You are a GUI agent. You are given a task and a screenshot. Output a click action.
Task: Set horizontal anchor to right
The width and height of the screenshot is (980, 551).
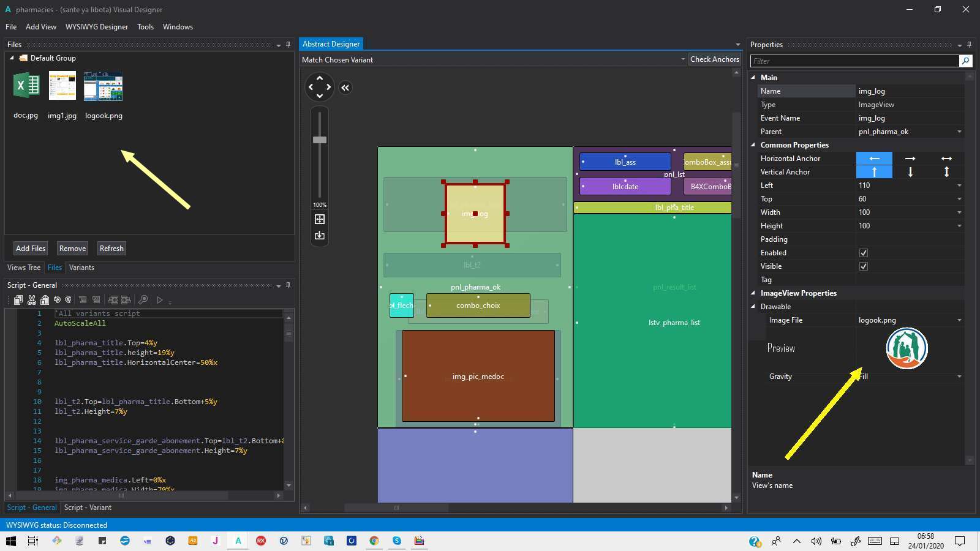coord(910,159)
